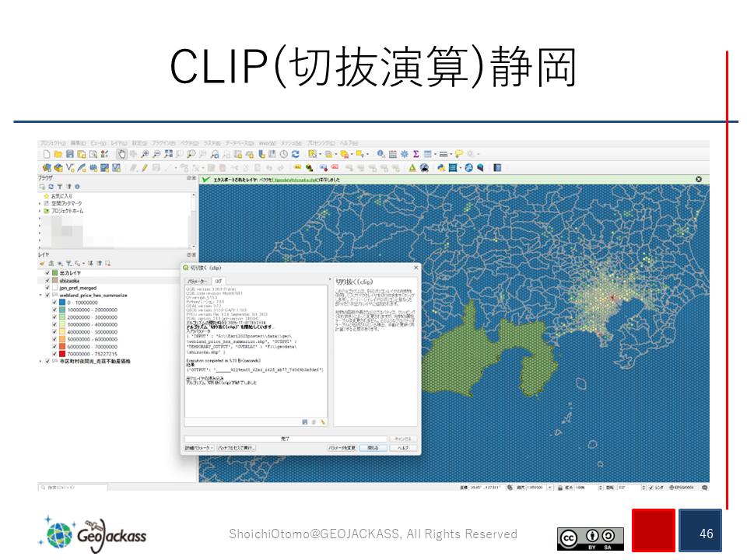747x560 pixels.
Task: Clear the log with the broom icon
Action: 322,422
